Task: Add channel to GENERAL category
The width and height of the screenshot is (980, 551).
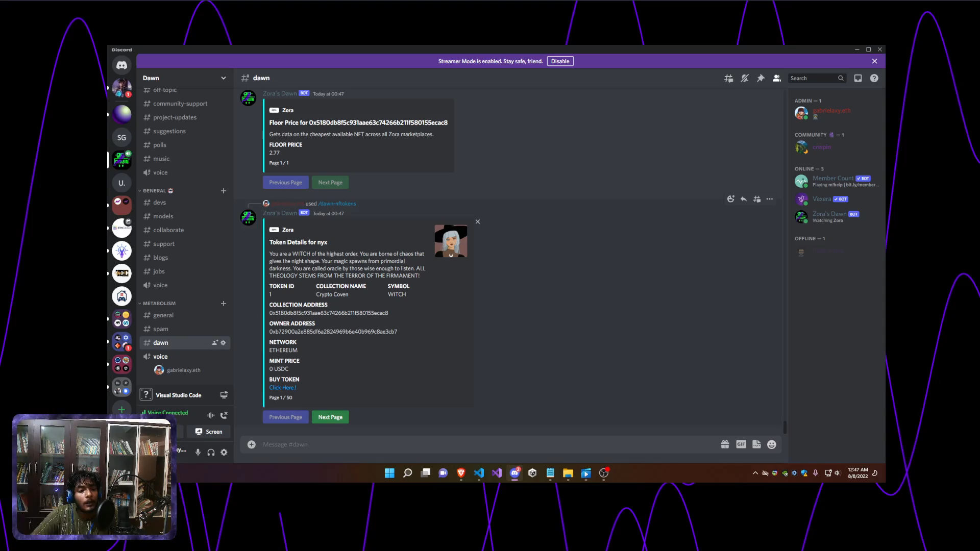Action: tap(224, 191)
